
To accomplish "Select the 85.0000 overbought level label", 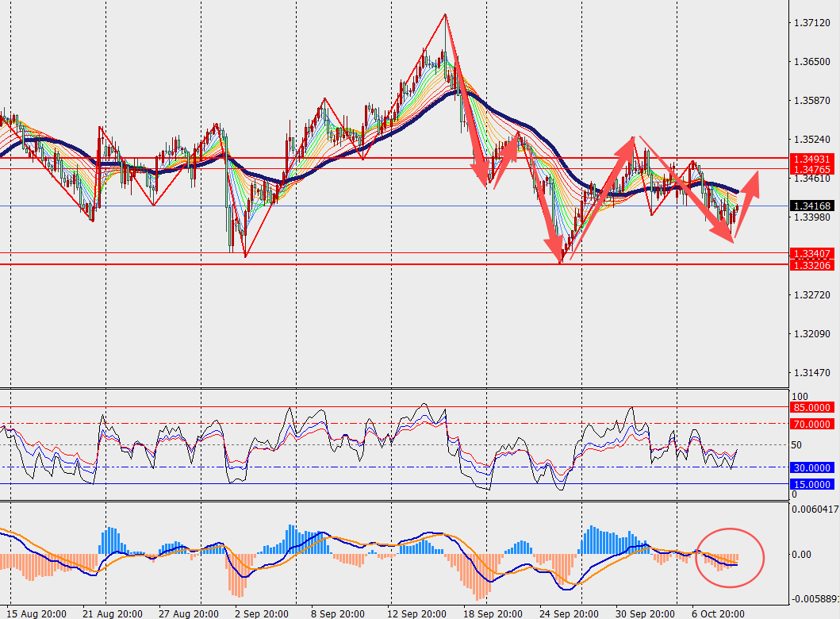I will pos(811,408).
